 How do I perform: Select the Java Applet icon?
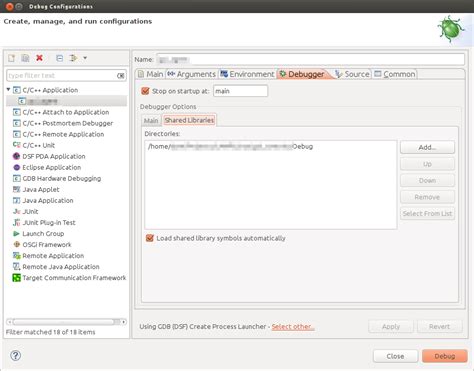coord(17,189)
